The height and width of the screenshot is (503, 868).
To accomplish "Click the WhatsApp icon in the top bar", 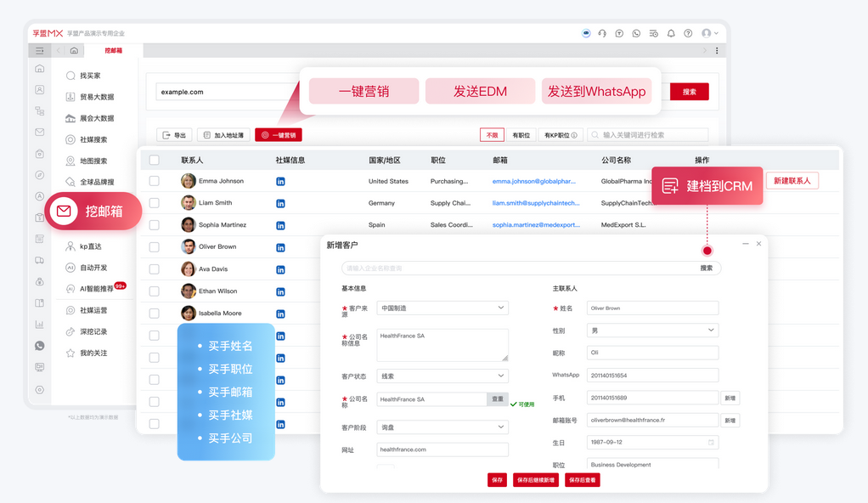I will tap(635, 32).
